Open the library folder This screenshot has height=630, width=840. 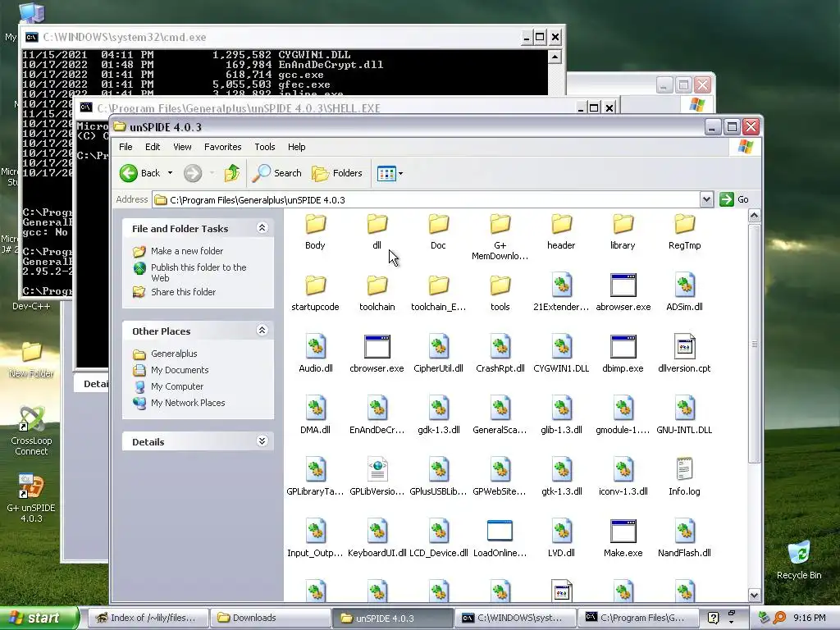tap(623, 231)
